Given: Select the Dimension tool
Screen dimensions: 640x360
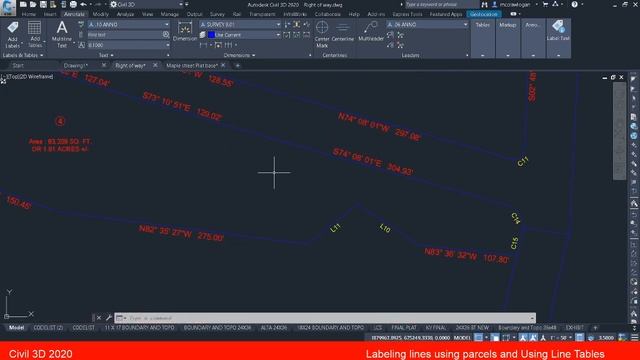Looking at the screenshot, I should tap(185, 31).
